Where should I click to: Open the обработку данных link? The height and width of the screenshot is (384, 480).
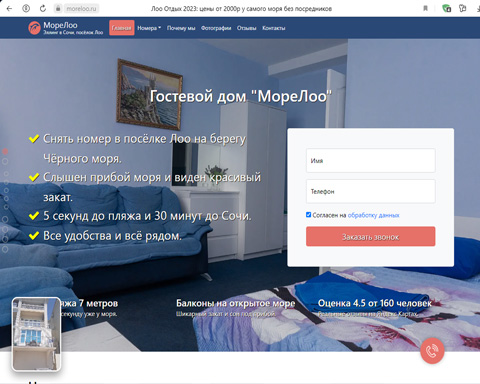pyautogui.click(x=373, y=215)
